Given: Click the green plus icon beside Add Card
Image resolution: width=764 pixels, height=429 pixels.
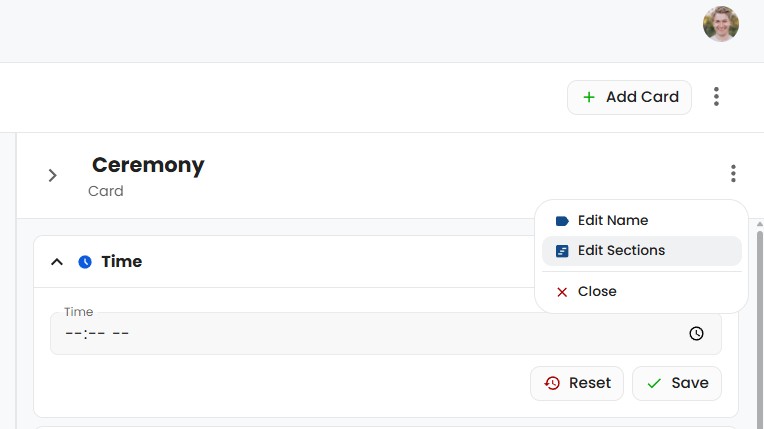Looking at the screenshot, I should click(589, 98).
